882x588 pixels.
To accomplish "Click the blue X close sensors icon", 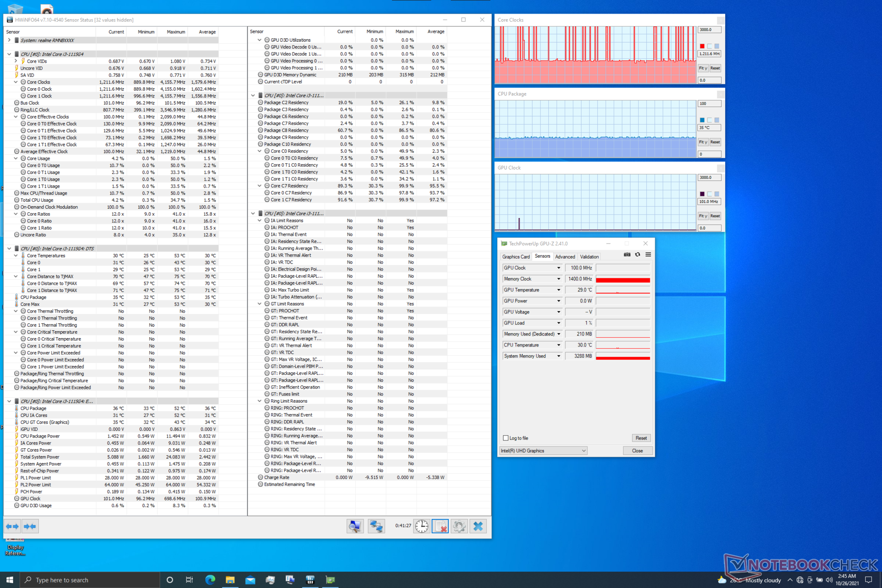I will (478, 526).
